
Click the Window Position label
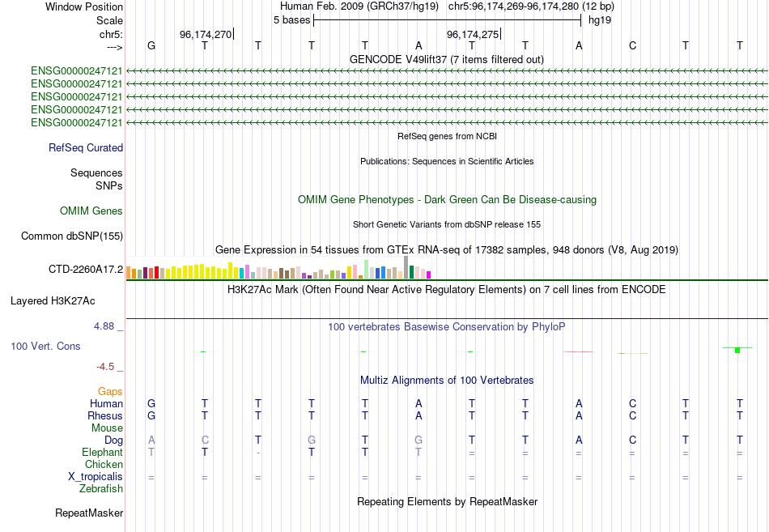click(x=84, y=6)
